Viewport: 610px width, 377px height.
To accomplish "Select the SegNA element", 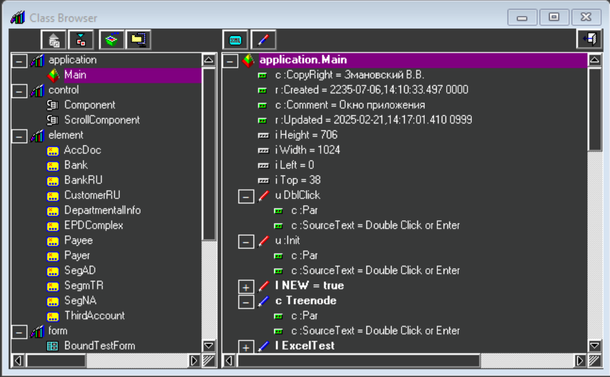I will click(80, 300).
